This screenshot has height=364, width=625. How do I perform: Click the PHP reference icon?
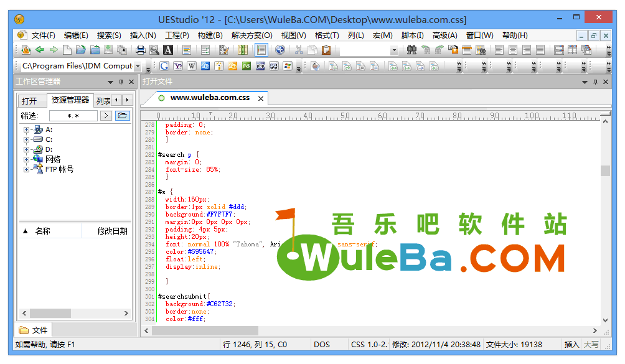click(x=260, y=66)
